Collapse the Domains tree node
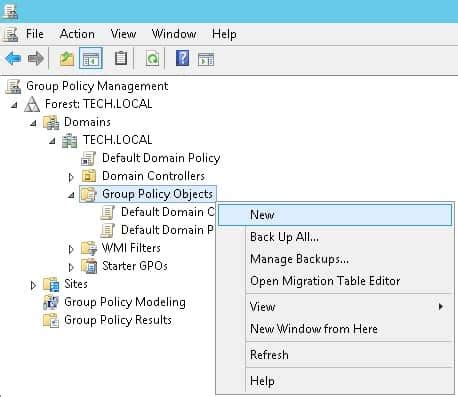Image resolution: width=458 pixels, height=397 pixels. (33, 123)
